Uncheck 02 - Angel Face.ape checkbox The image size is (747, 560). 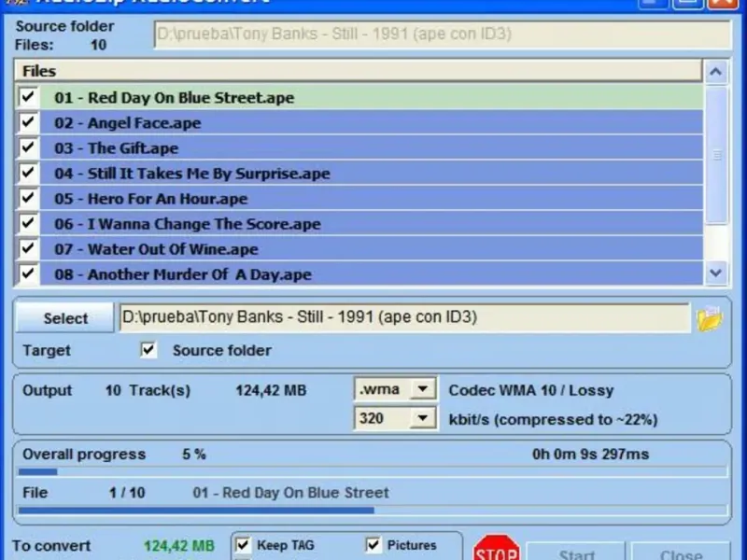(28, 122)
